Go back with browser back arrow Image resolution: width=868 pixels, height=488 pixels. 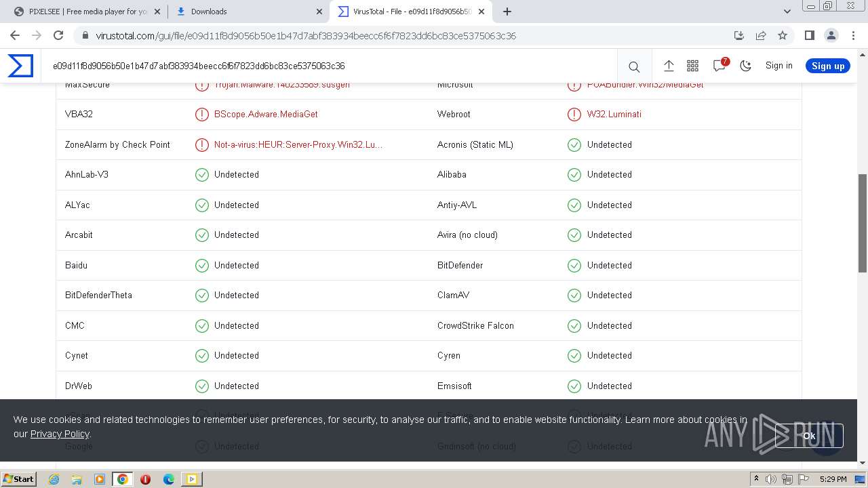[15, 35]
